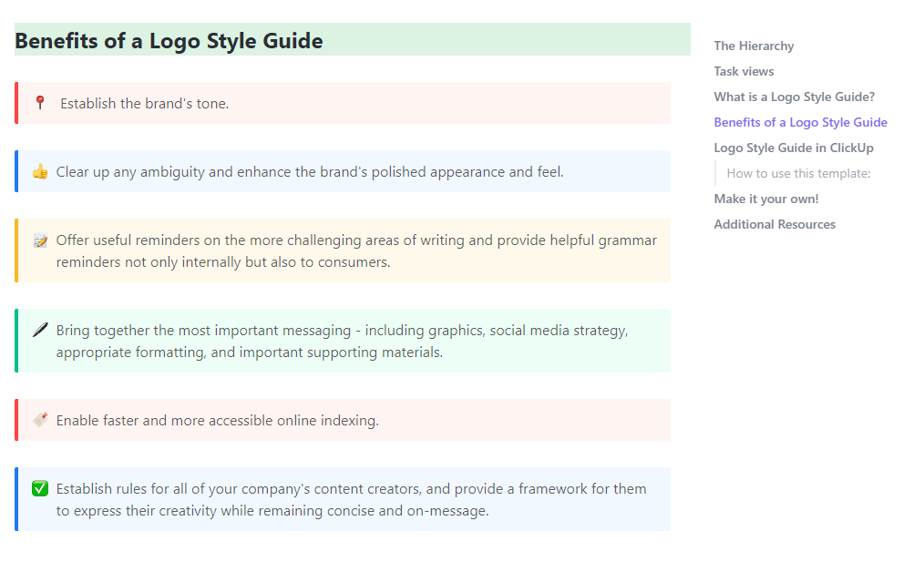Select the Clear up any ambiguity banner text
The image size is (924, 562).
point(310,171)
